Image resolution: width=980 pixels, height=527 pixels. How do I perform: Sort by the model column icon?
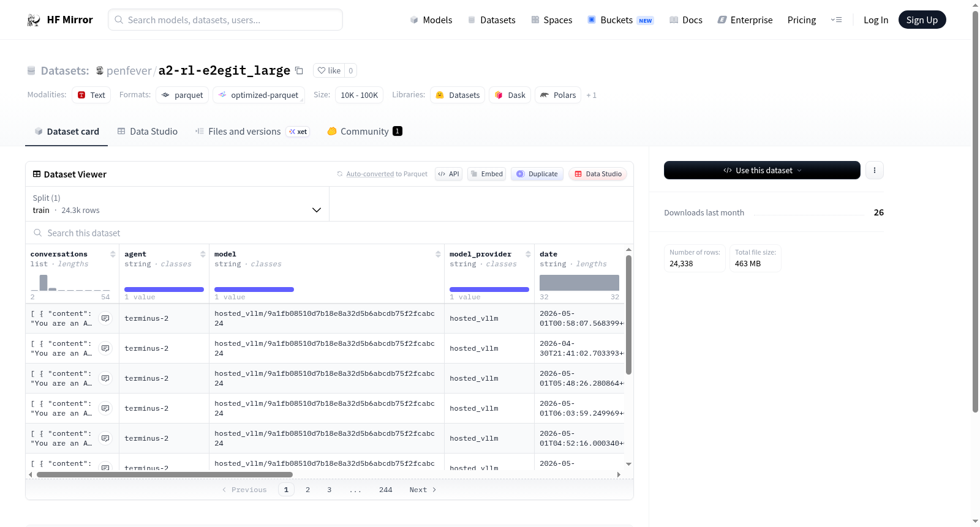(x=438, y=254)
